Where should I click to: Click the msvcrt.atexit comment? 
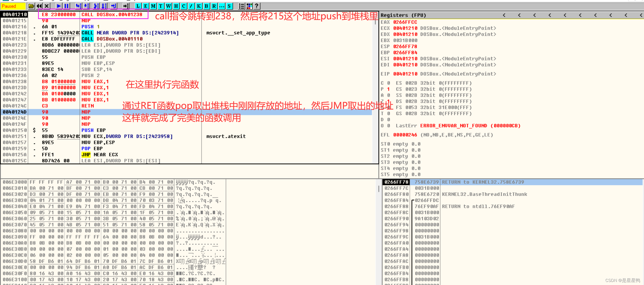tap(226, 136)
